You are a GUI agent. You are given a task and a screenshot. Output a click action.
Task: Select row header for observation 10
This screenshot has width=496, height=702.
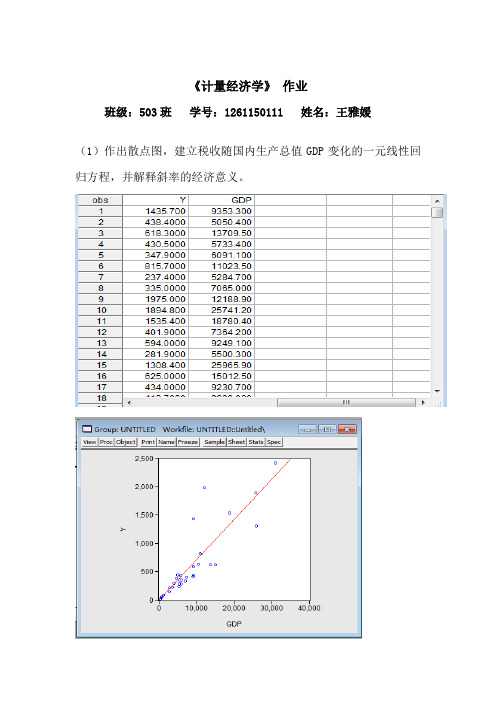[100, 310]
